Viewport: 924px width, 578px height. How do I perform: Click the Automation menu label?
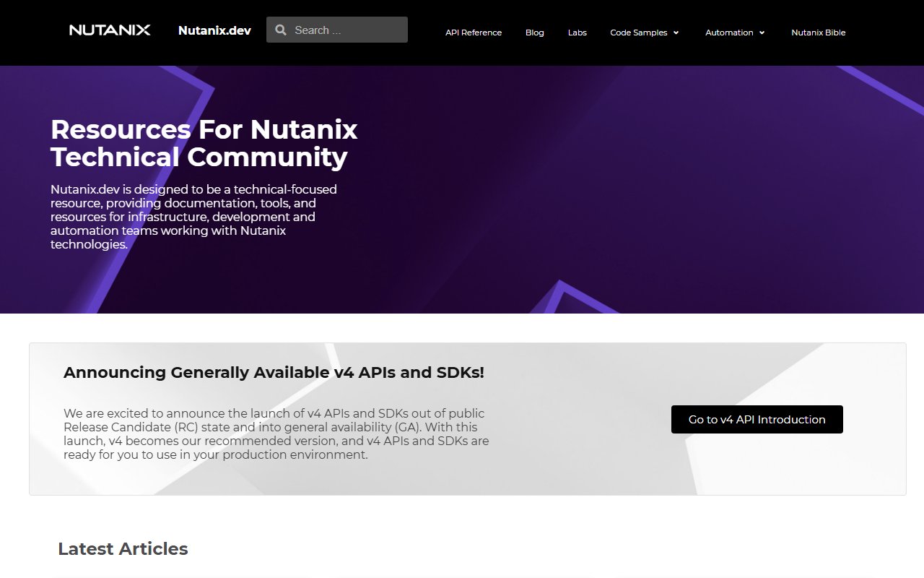point(730,33)
